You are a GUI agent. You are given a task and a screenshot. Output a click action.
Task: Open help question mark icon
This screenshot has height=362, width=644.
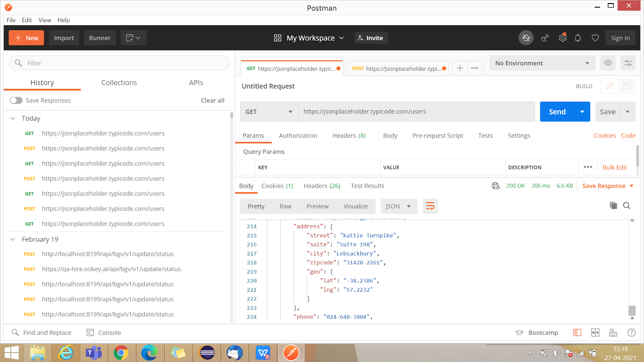point(632,333)
